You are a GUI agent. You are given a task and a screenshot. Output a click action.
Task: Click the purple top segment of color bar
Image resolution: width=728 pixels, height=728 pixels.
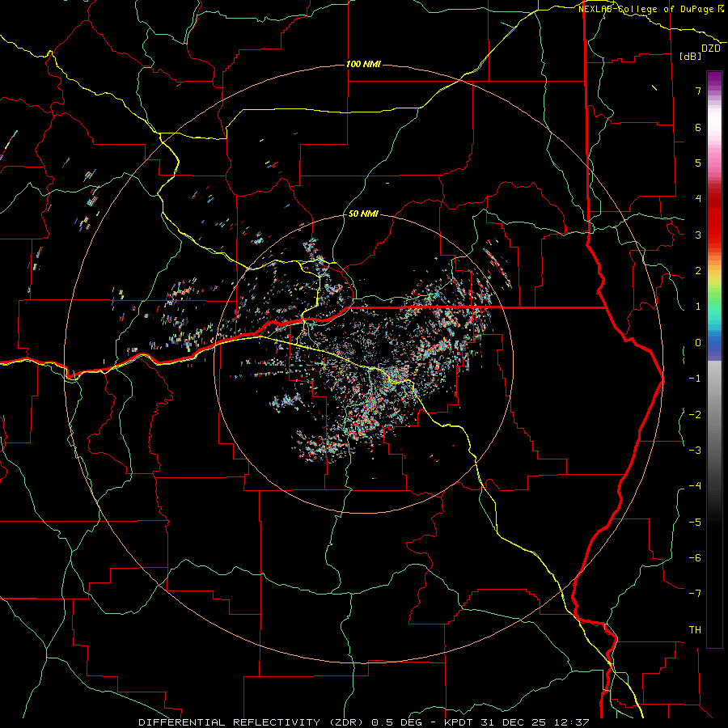click(x=714, y=79)
